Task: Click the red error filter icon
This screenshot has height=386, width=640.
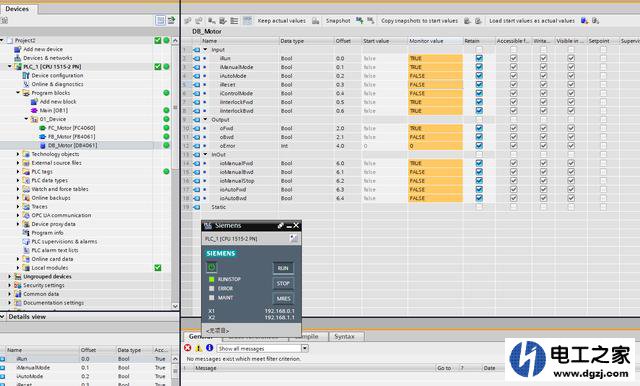Action: tap(187, 348)
